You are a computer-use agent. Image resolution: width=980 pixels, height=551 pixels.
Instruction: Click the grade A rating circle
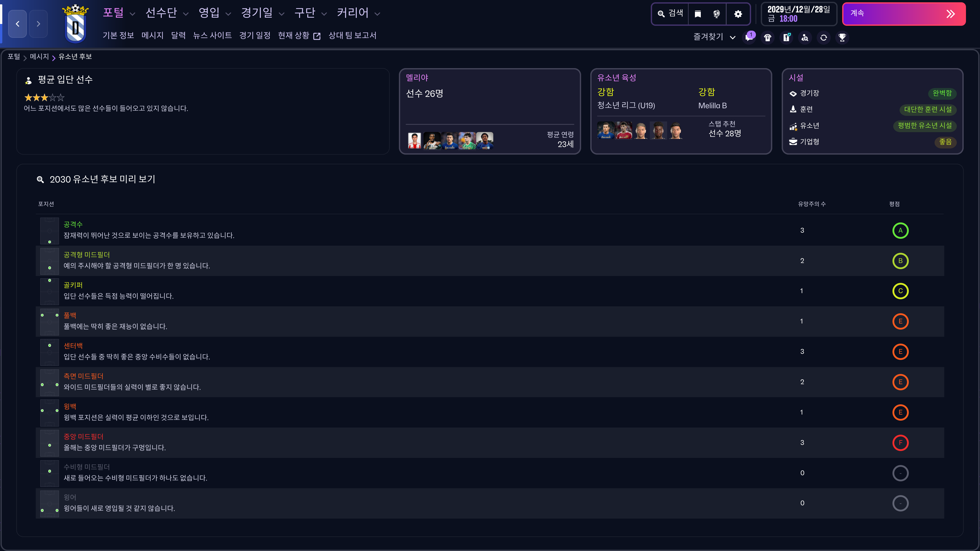[900, 230]
